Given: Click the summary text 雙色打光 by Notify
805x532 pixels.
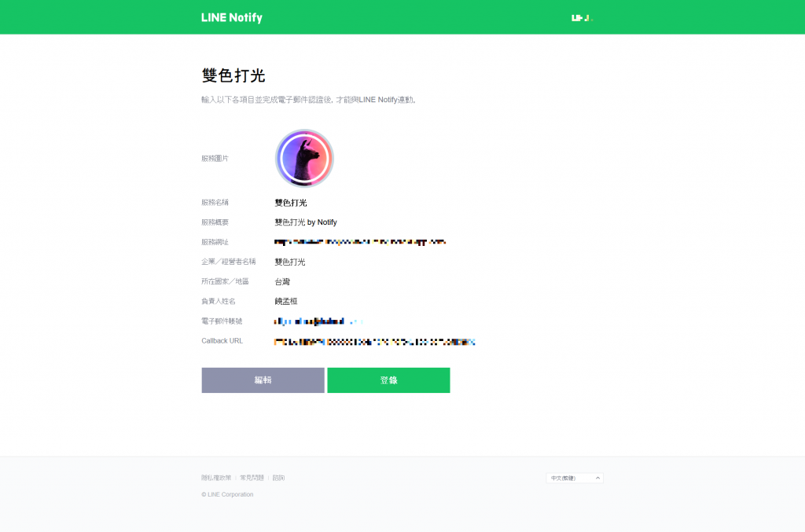Looking at the screenshot, I should click(306, 222).
